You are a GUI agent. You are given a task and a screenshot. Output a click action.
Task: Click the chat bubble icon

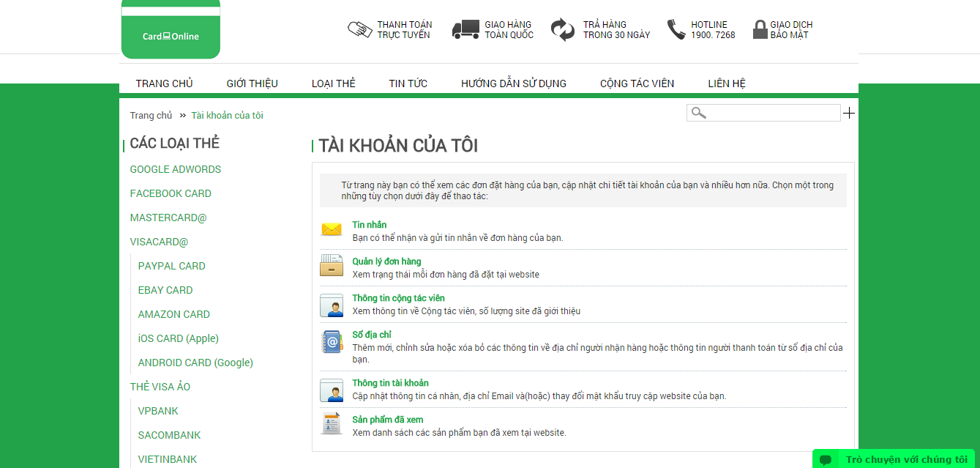pyautogui.click(x=826, y=460)
